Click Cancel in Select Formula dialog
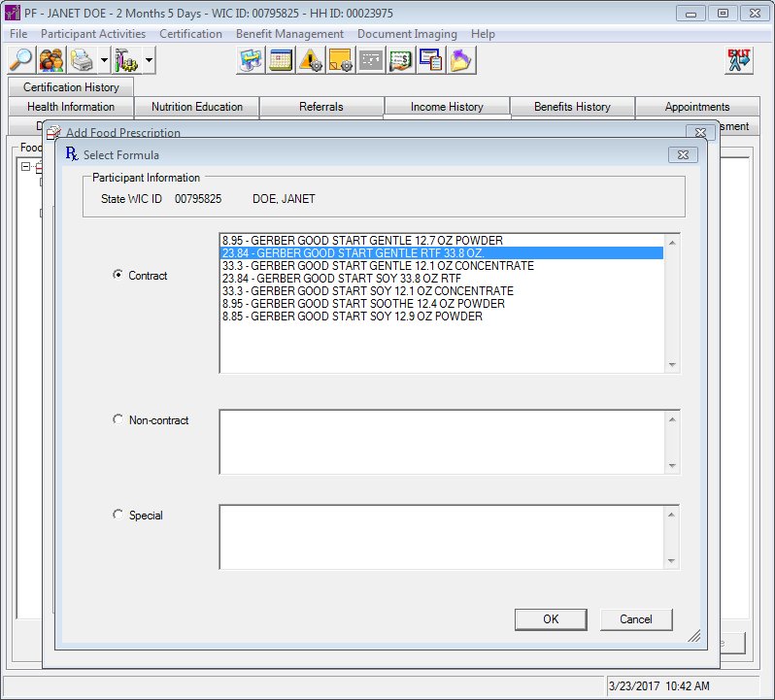The image size is (775, 700). coord(636,619)
